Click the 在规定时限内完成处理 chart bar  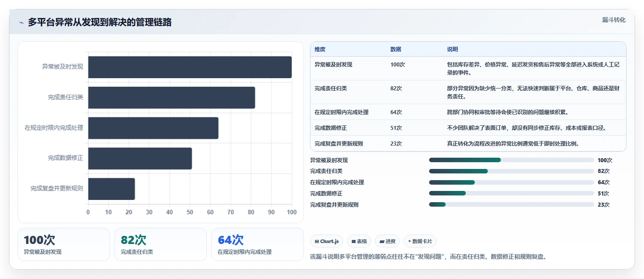coord(153,128)
